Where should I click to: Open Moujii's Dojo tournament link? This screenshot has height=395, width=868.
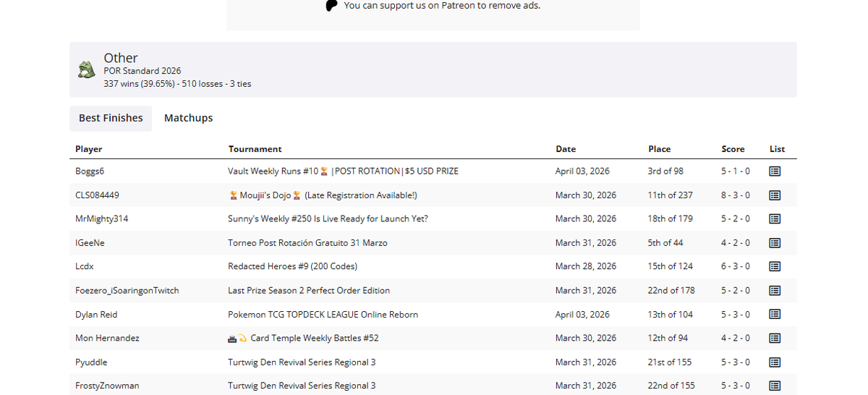pos(323,195)
